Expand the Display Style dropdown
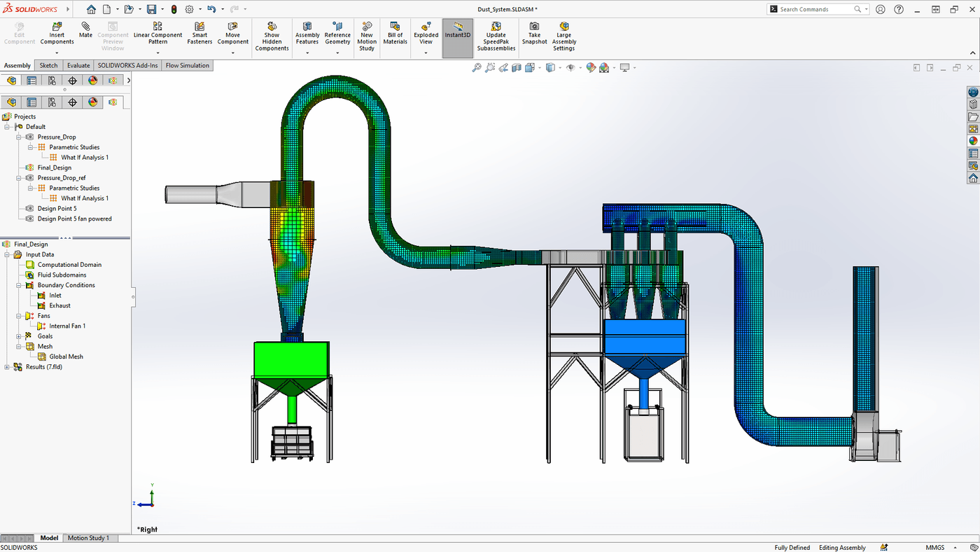Viewport: 980px width, 552px height. 560,67
